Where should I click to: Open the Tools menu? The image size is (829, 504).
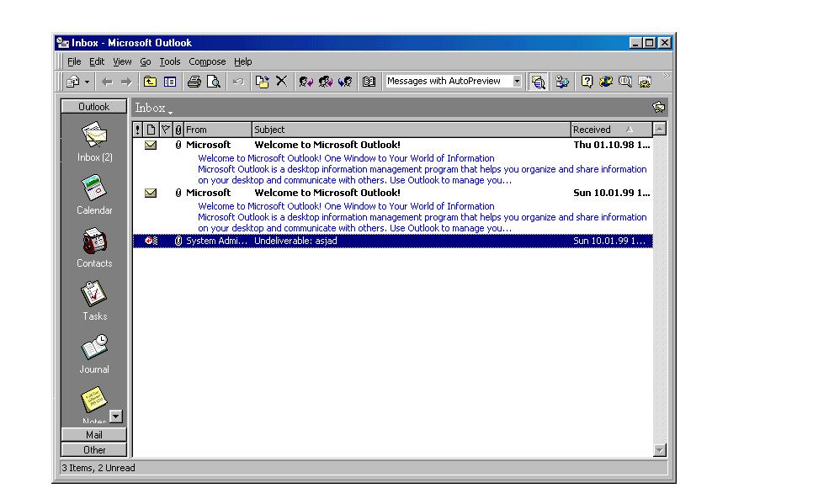coord(170,61)
